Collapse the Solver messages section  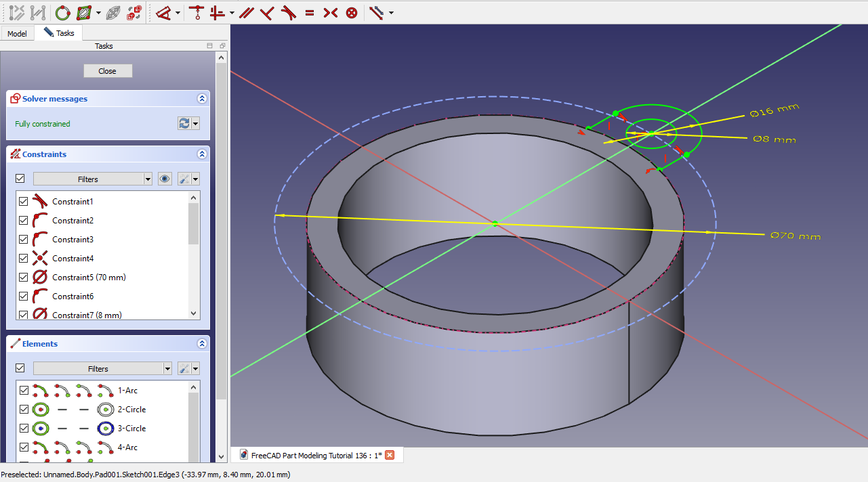click(x=202, y=99)
